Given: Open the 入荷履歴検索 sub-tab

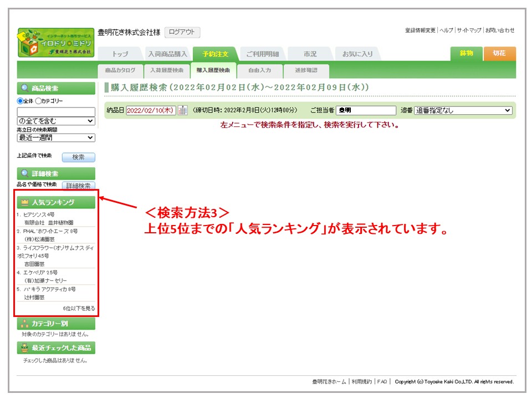Looking at the screenshot, I should click(166, 70).
